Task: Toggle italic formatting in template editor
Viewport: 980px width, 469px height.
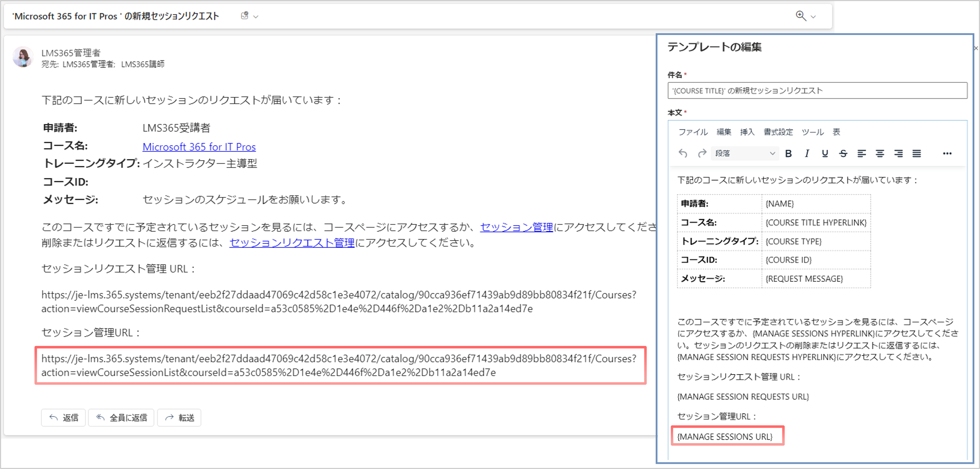Action: click(x=807, y=153)
